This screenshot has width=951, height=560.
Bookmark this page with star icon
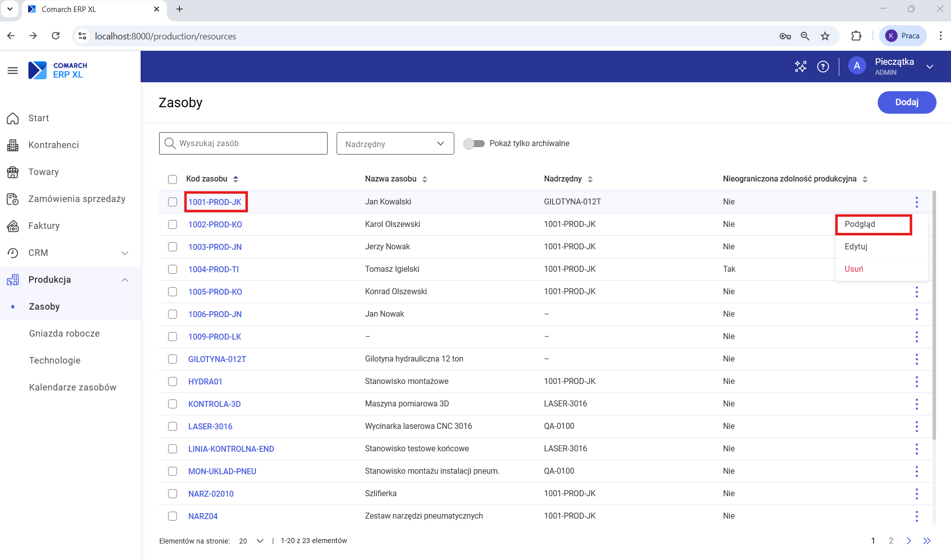pos(825,36)
